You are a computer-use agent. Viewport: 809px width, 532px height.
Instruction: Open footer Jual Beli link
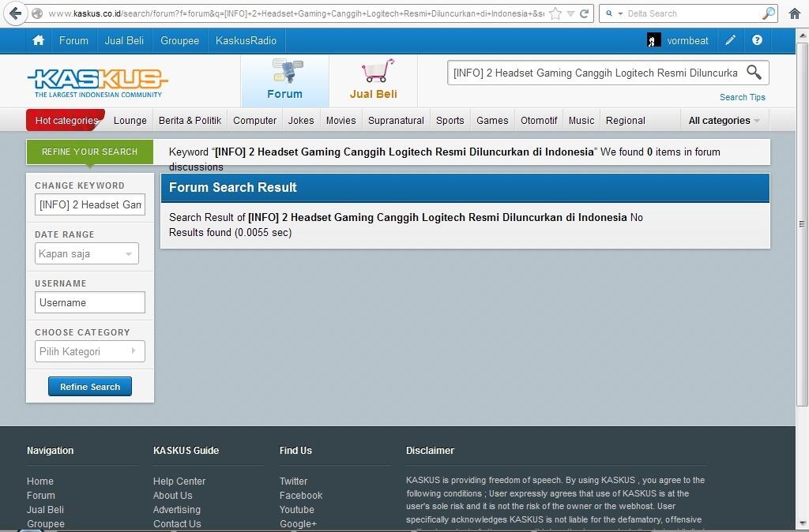(45, 509)
